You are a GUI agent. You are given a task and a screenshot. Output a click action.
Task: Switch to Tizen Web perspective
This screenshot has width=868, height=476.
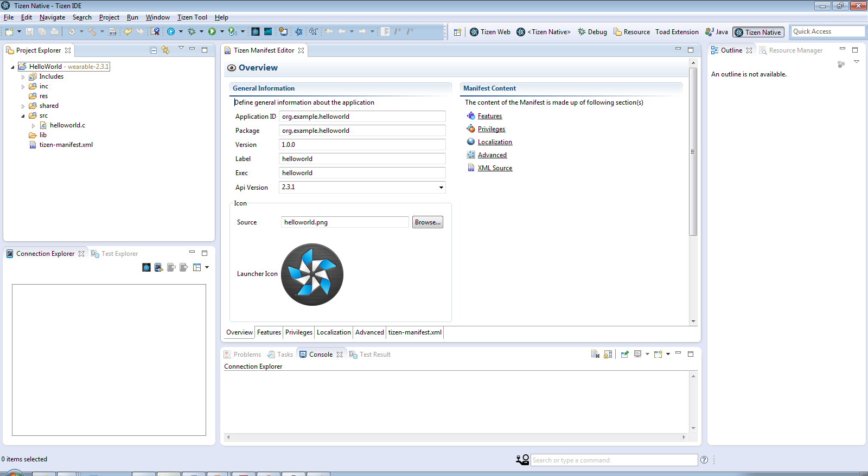(x=490, y=32)
